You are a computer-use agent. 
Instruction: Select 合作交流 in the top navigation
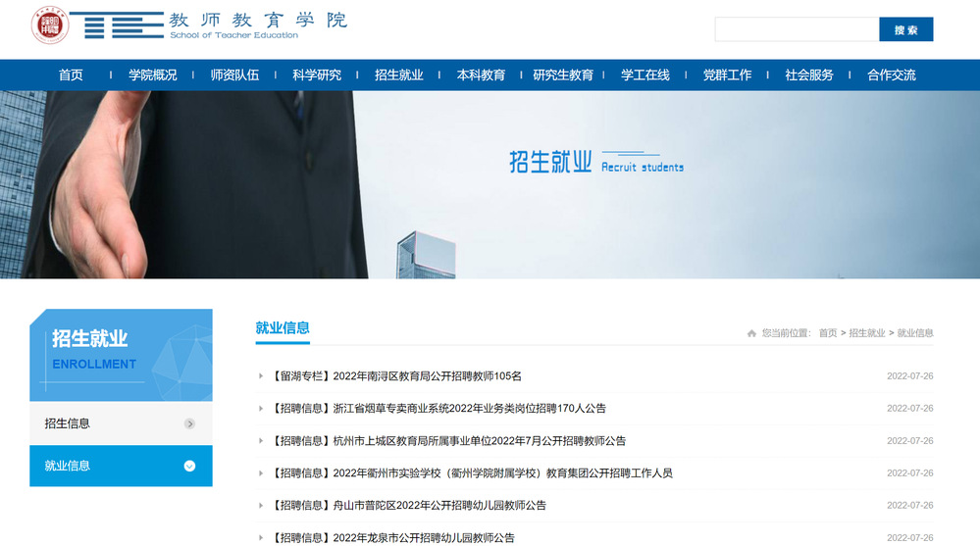(x=891, y=74)
